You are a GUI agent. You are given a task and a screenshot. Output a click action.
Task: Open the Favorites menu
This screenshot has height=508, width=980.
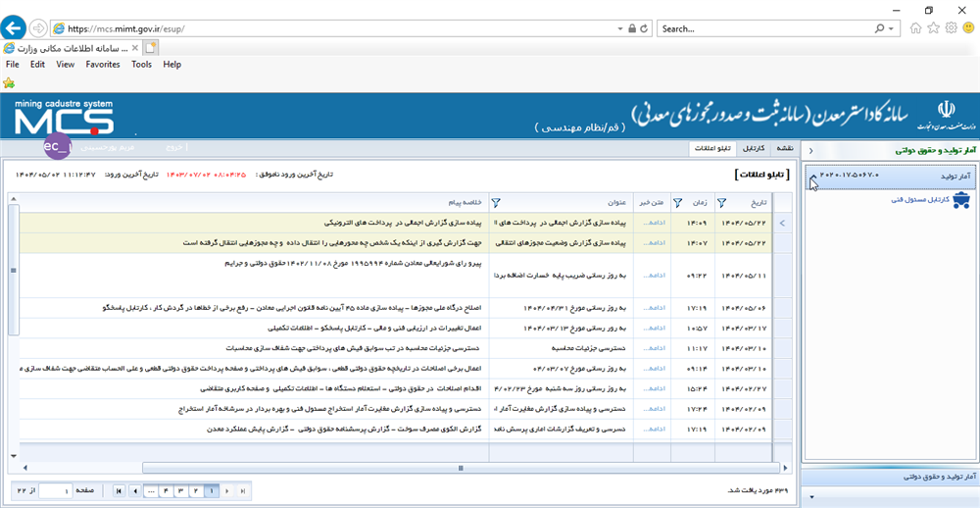pos(102,65)
